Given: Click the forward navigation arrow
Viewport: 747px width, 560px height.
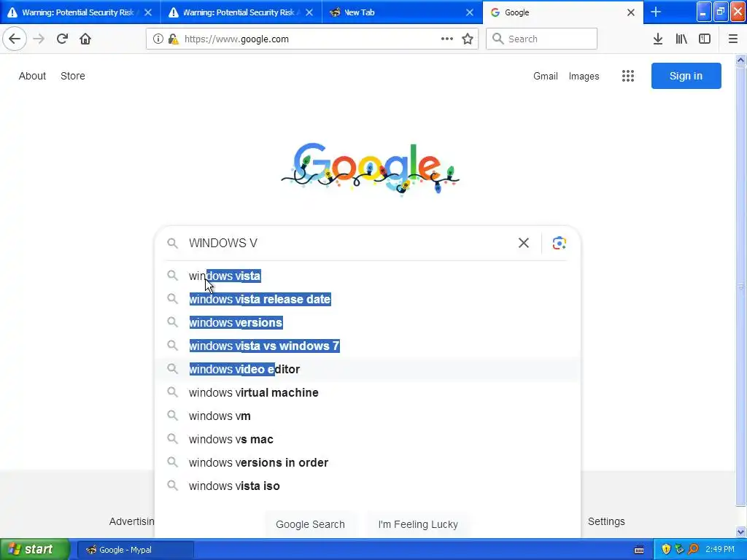Looking at the screenshot, I should tap(39, 39).
